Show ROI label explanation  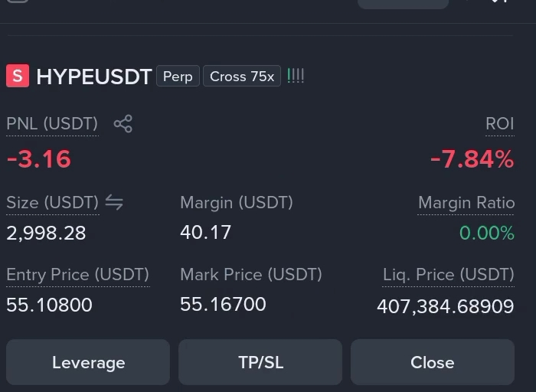point(500,124)
